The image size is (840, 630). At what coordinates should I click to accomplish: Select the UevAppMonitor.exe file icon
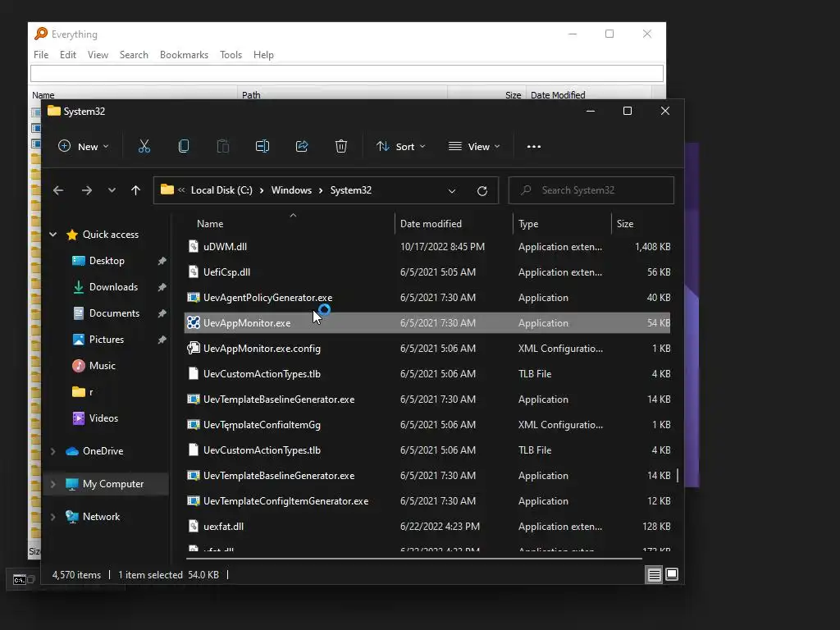pyautogui.click(x=194, y=322)
